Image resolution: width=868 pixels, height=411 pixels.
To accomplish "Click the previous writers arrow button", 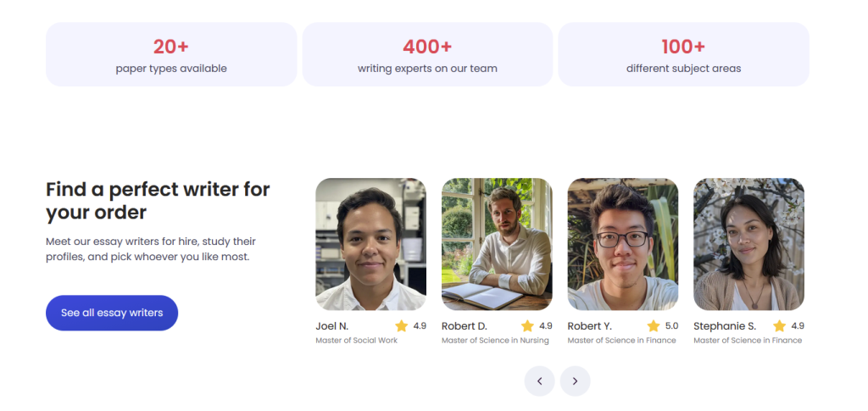I will 539,381.
